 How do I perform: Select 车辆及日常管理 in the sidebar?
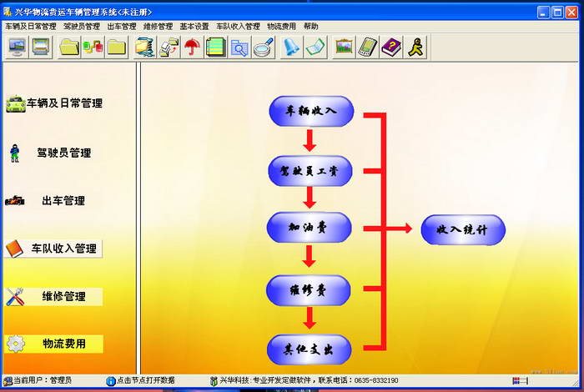point(64,103)
